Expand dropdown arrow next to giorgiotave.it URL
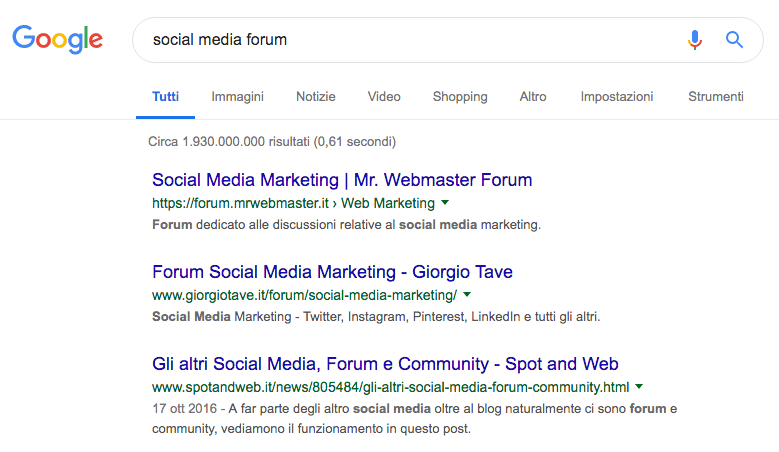 tap(467, 295)
